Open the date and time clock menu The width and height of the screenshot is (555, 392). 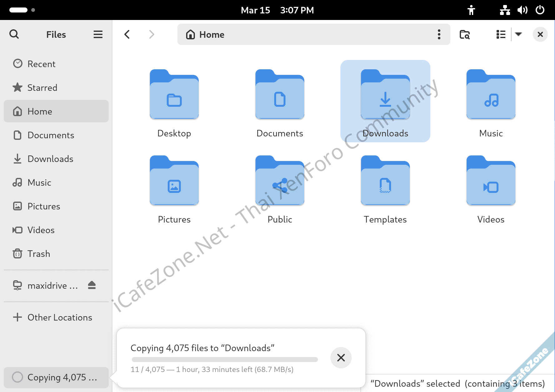click(277, 10)
